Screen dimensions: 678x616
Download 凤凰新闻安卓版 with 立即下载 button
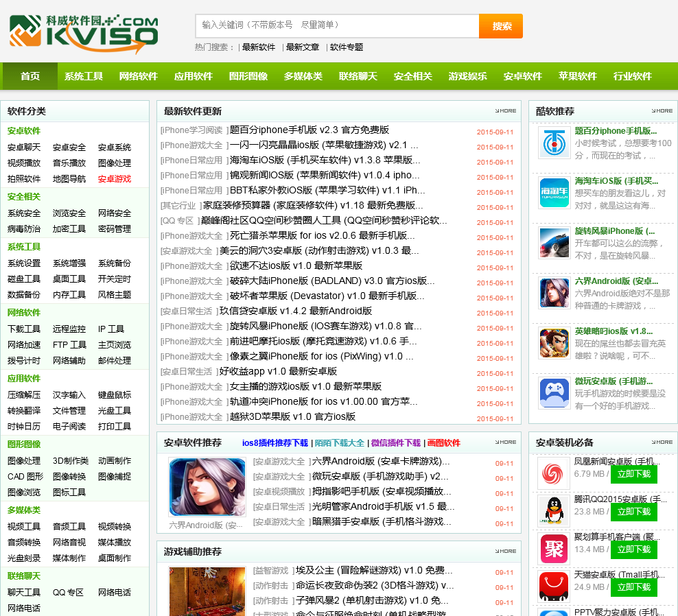pyautogui.click(x=634, y=474)
